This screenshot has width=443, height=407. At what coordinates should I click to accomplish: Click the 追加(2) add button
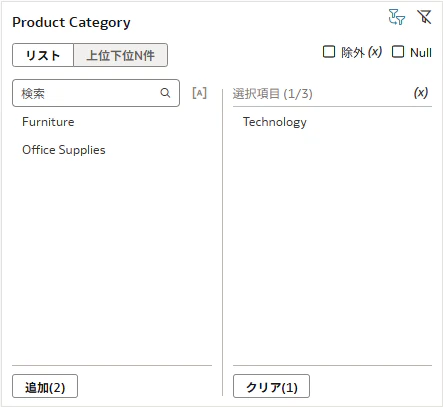(45, 386)
